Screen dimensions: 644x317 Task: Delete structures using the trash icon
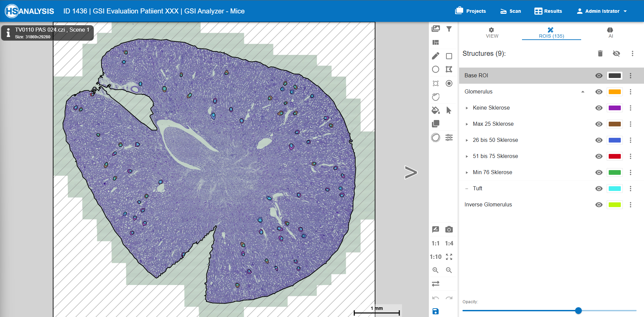(x=600, y=53)
